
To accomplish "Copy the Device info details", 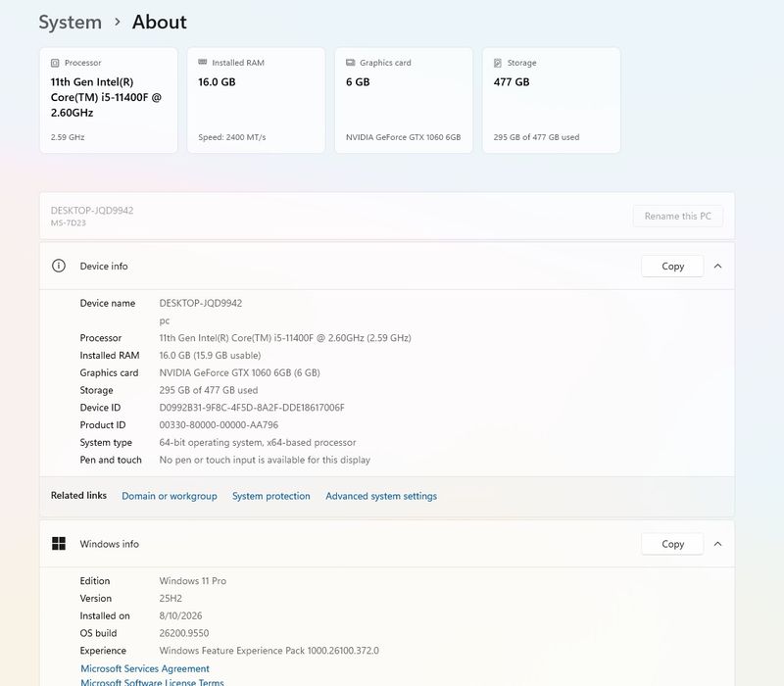I will tap(672, 266).
